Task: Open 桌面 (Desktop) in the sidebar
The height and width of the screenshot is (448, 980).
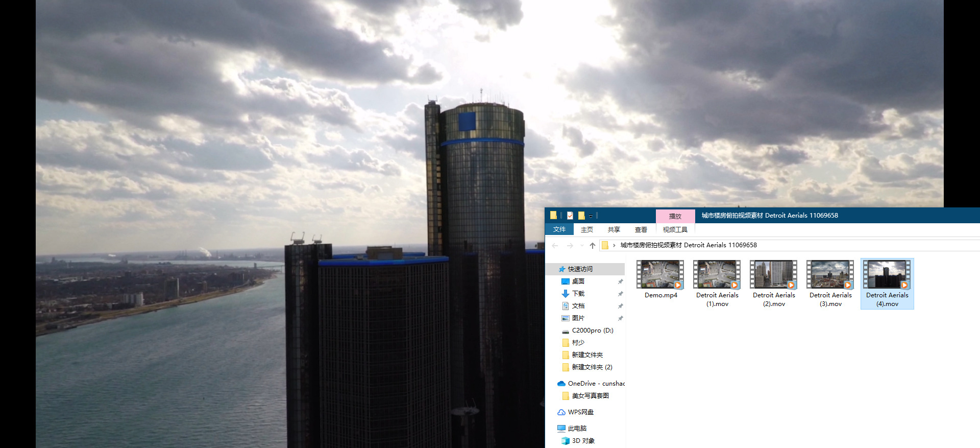Action: tap(578, 281)
